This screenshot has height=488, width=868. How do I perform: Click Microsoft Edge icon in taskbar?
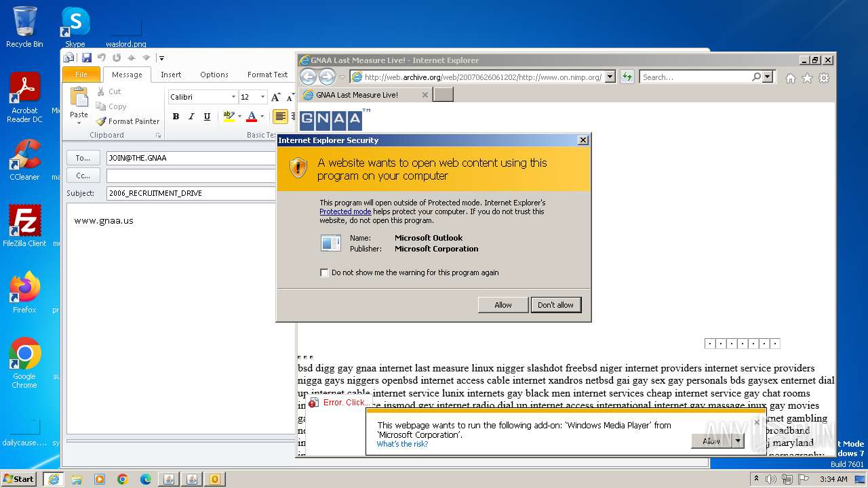[146, 479]
